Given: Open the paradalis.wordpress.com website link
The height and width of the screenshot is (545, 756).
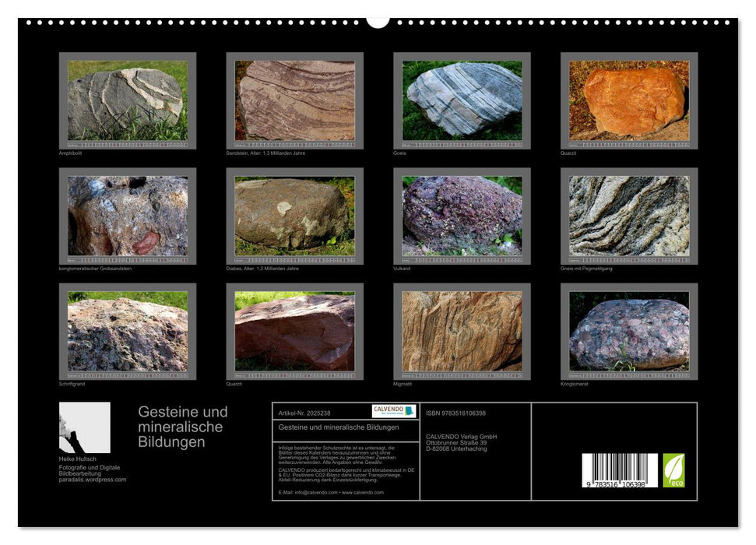Looking at the screenshot, I should (x=93, y=480).
